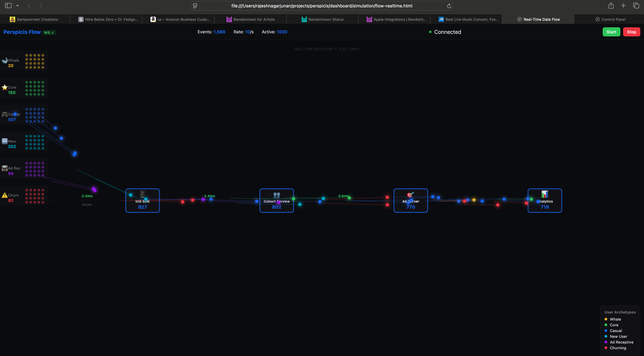Toggle the Safari sidebar
Screen dimensions: 644x356
click(x=8, y=5)
